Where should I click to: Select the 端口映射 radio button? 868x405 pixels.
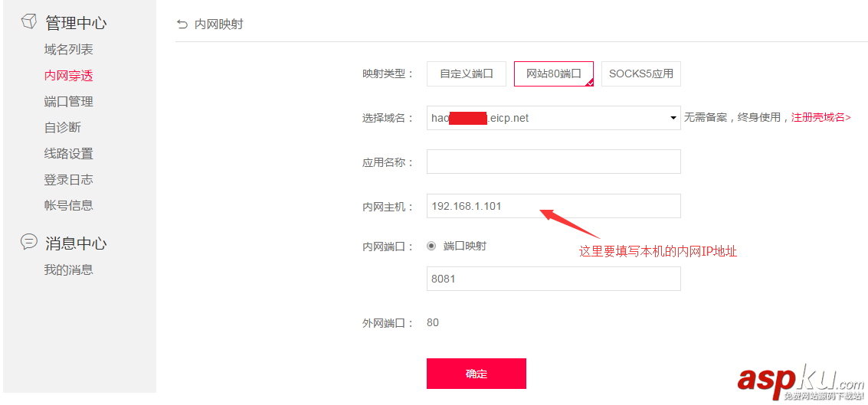click(431, 246)
